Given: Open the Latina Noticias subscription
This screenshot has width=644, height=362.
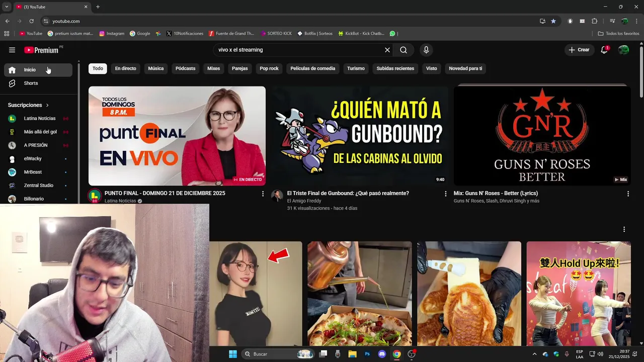Looking at the screenshot, I should pyautogui.click(x=38, y=118).
